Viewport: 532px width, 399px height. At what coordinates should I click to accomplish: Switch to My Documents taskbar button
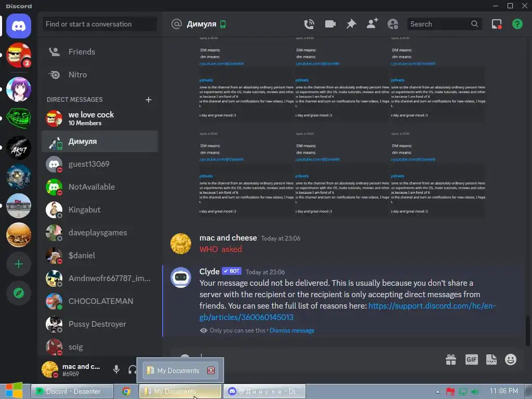pos(180,392)
